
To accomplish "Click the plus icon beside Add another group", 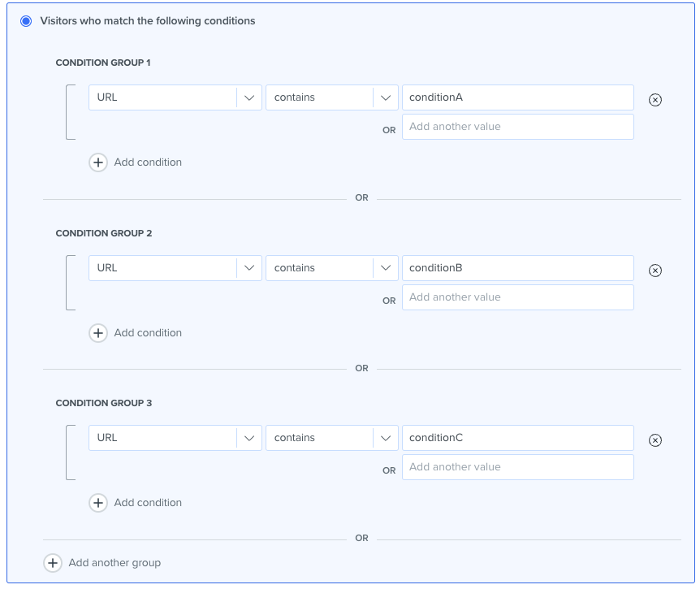I will [x=53, y=563].
